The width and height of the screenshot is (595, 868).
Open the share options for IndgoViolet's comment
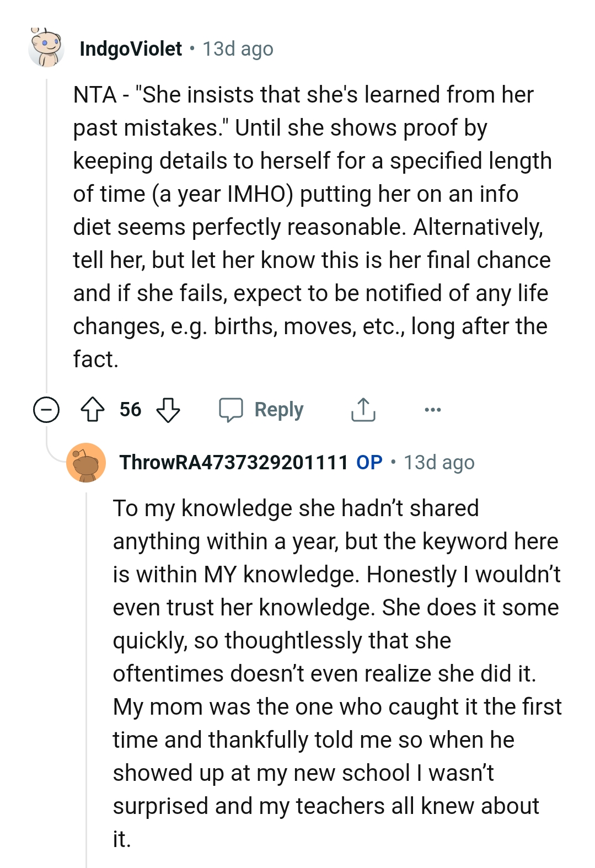(363, 409)
